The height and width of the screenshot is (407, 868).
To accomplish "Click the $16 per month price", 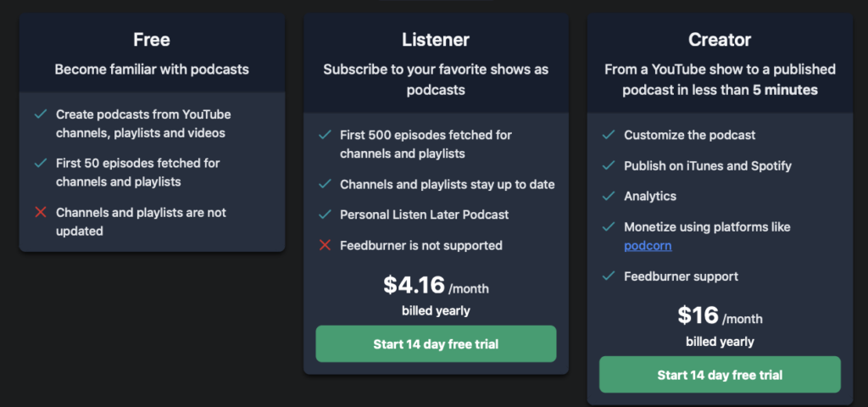I will 720,316.
